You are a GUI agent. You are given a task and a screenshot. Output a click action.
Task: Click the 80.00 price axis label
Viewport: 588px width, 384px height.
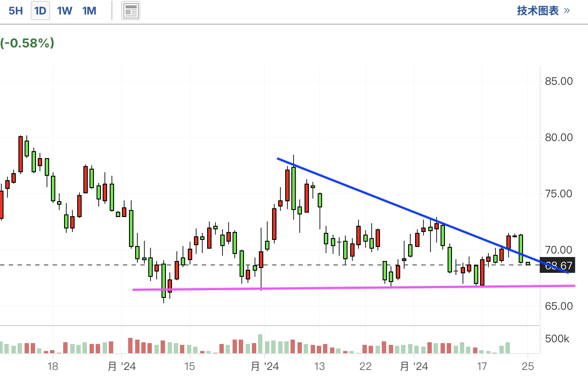point(559,138)
